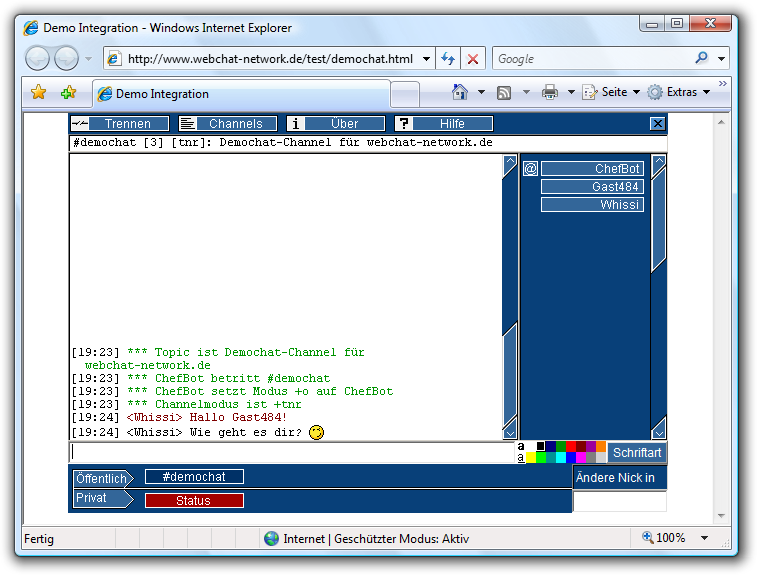Pick the teal color swatch
The width and height of the screenshot is (757, 575).
(x=551, y=457)
